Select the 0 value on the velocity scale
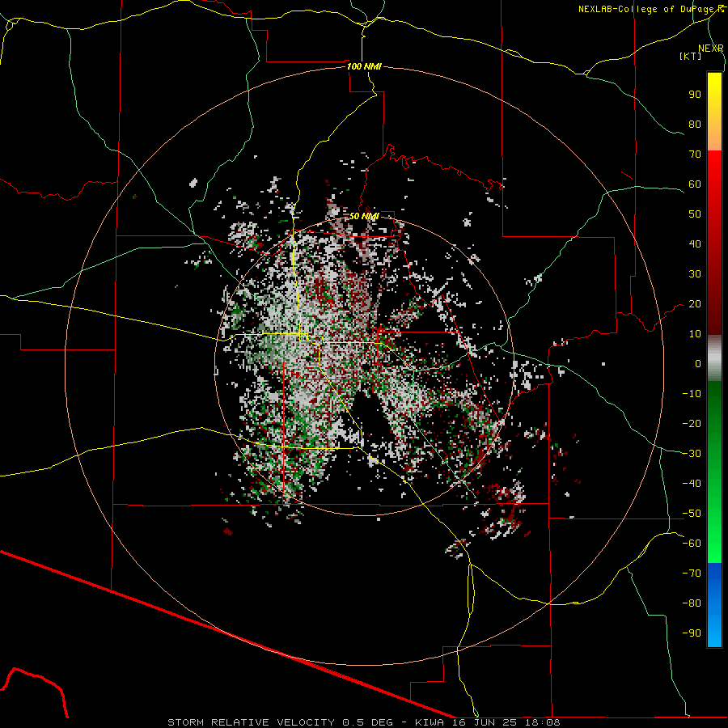Image resolution: width=728 pixels, height=728 pixels. tap(698, 364)
